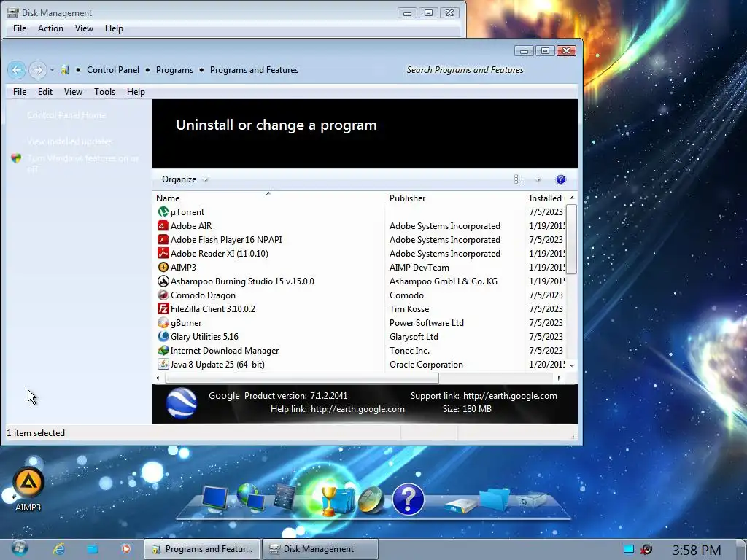Click the vertical scrollbar up arrow
The image size is (747, 560).
tap(572, 198)
